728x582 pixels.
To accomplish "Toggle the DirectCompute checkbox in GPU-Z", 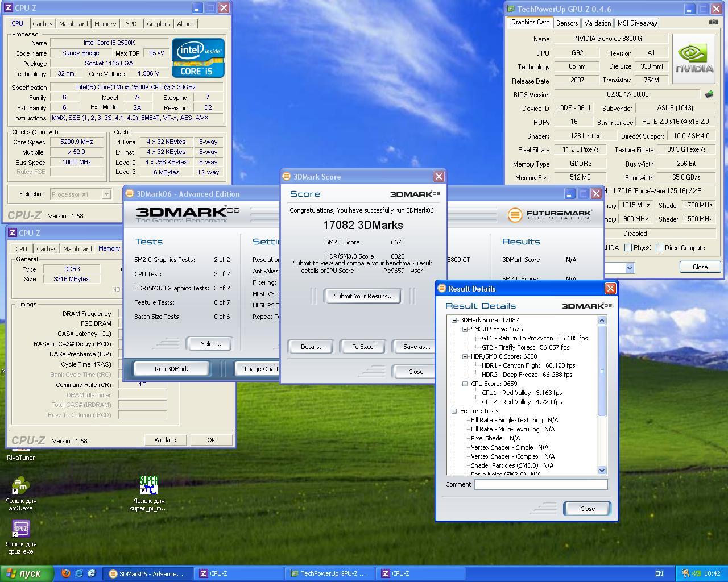I will pyautogui.click(x=659, y=248).
